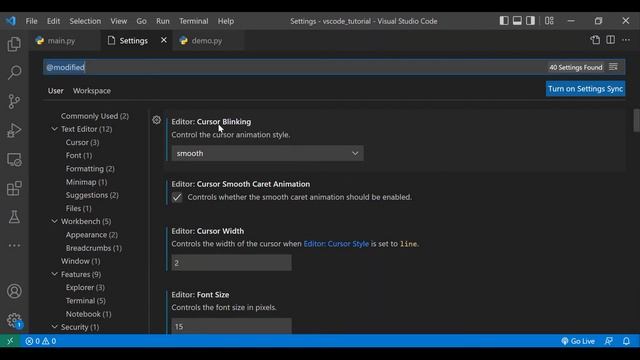Open the Manage gear icon
The image size is (640, 360).
[14, 320]
